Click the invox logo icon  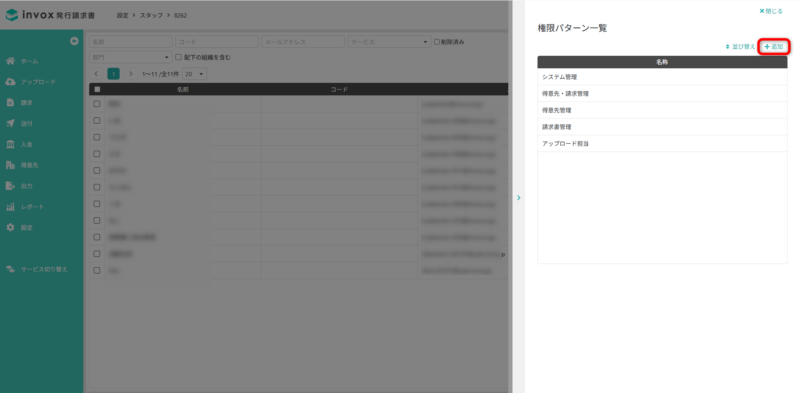[x=12, y=15]
